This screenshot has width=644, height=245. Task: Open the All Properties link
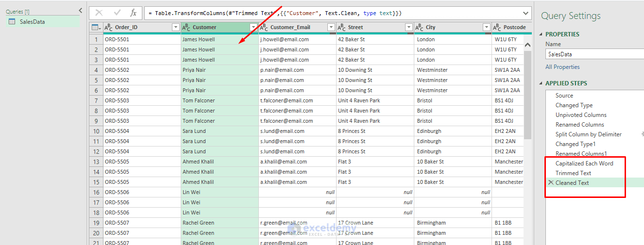(562, 67)
